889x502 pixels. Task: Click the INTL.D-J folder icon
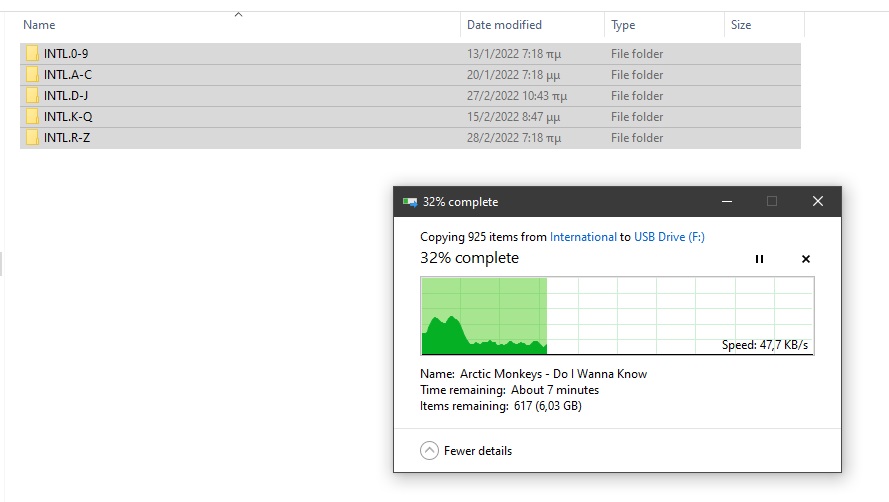pyautogui.click(x=32, y=96)
